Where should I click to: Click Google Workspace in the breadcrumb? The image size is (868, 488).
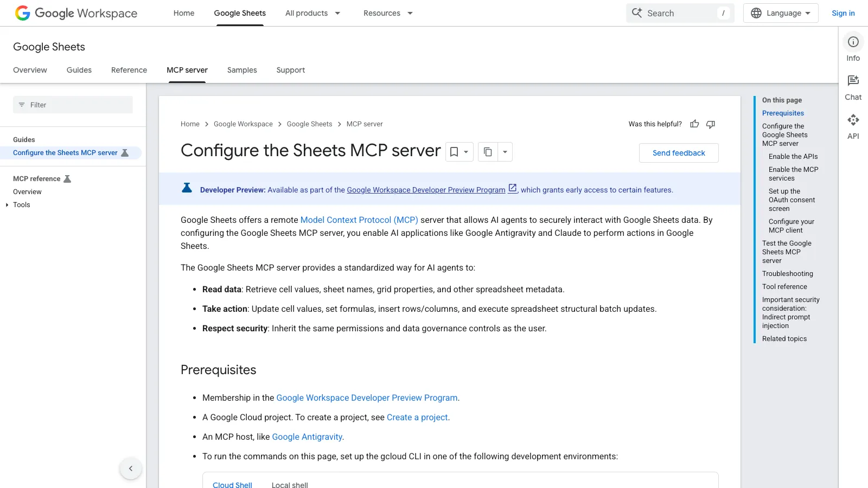click(243, 124)
